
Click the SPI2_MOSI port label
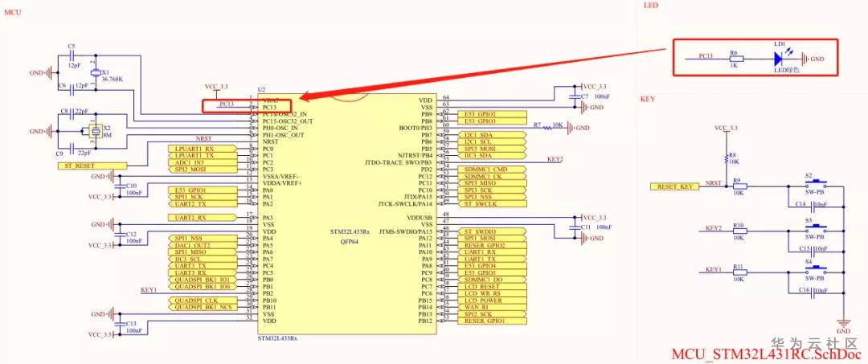click(202, 170)
